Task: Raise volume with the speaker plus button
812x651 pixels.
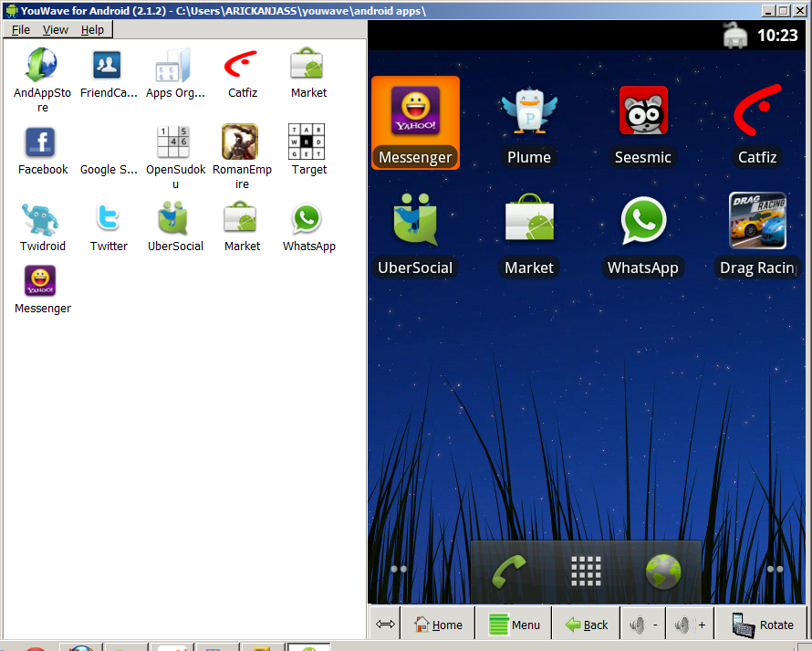Action: coord(691,625)
